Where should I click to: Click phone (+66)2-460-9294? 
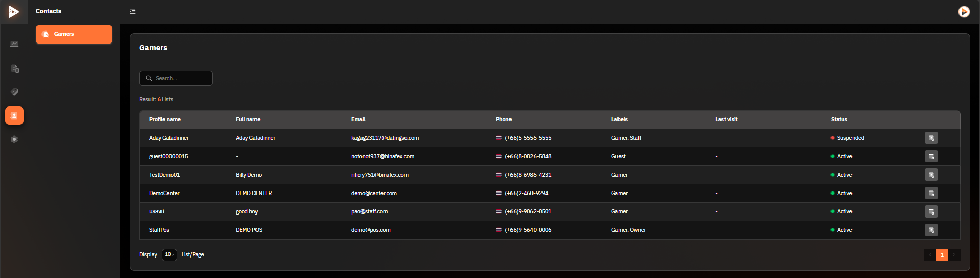(526, 193)
